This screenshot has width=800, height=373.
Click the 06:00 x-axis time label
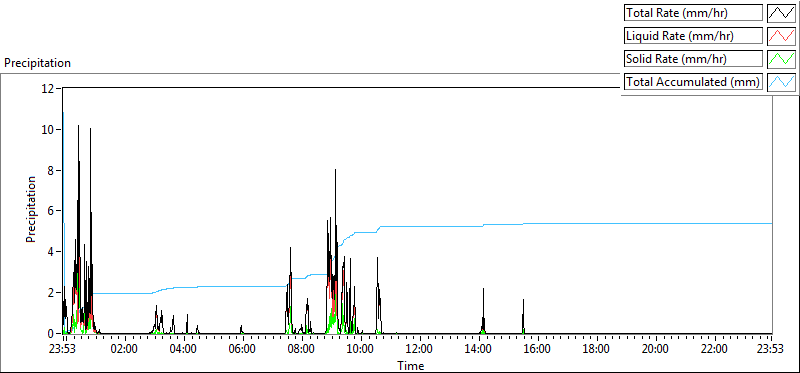pos(242,350)
